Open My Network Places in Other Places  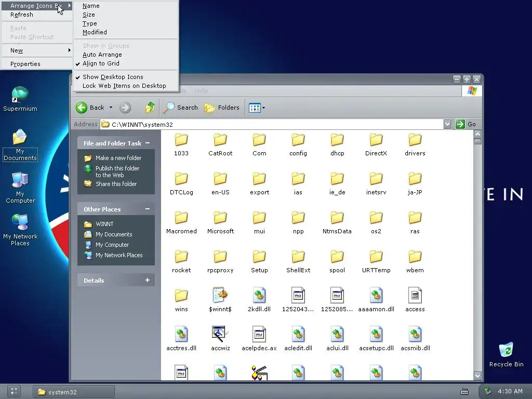click(x=119, y=255)
